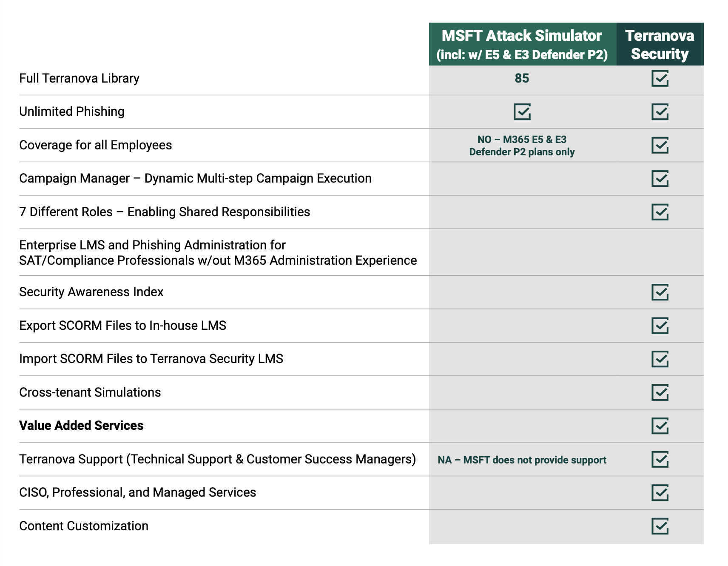Click the 'Unlimited Phishing' label
This screenshot has height=566, width=728.
(72, 111)
